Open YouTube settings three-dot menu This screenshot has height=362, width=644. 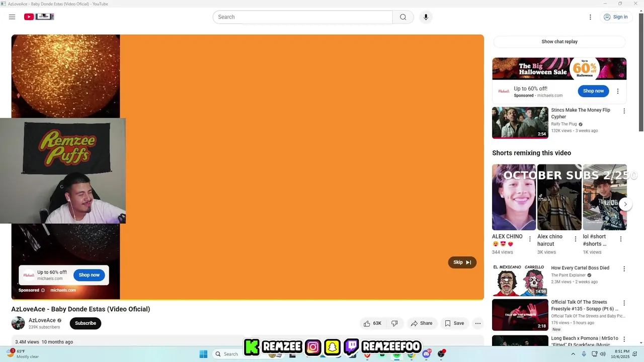(x=590, y=17)
